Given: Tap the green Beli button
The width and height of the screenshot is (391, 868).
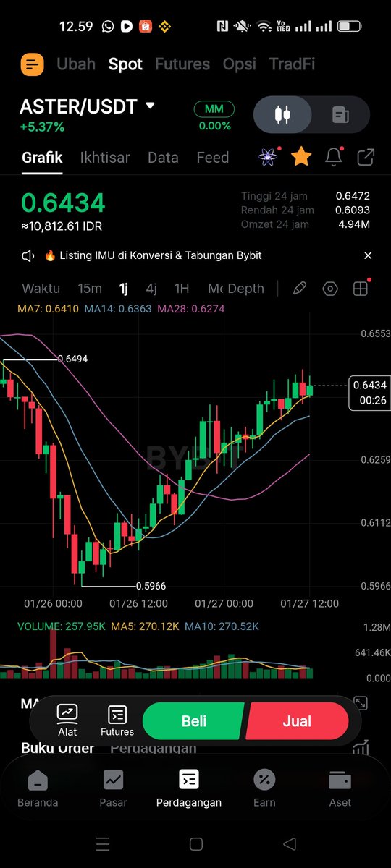Looking at the screenshot, I should (x=194, y=721).
